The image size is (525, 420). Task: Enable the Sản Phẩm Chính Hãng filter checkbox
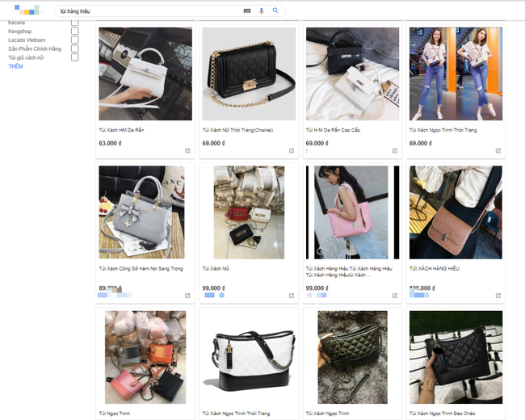coord(75,48)
